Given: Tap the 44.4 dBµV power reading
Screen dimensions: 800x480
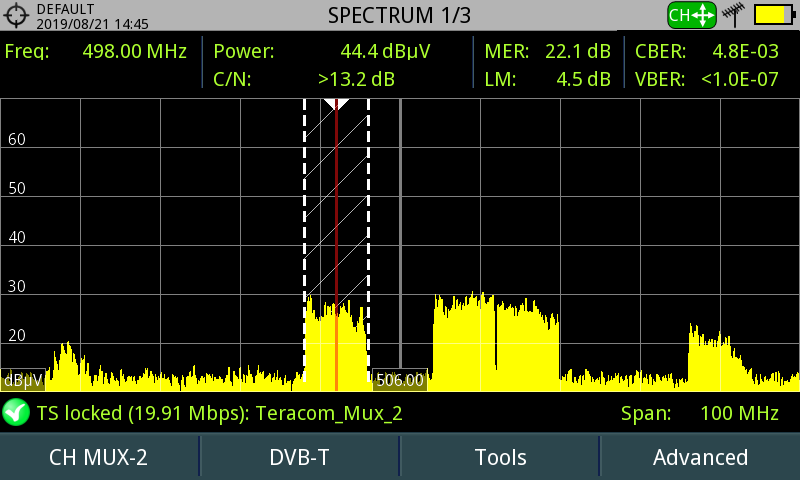Looking at the screenshot, I should point(385,52).
